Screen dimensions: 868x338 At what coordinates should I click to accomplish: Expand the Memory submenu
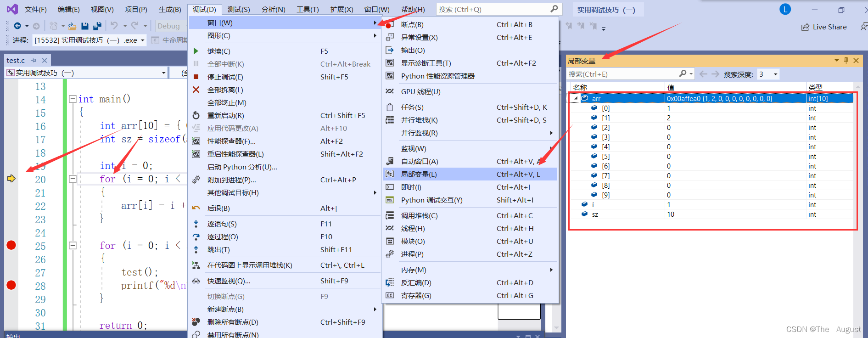coord(470,270)
